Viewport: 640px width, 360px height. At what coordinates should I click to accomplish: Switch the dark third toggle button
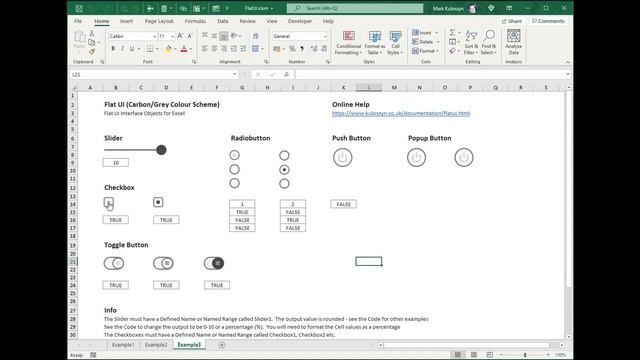tap(214, 263)
